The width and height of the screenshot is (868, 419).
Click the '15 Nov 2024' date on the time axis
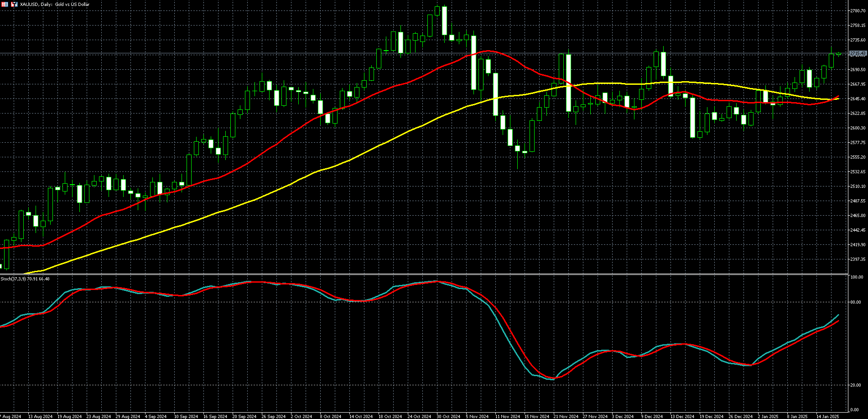536,416
